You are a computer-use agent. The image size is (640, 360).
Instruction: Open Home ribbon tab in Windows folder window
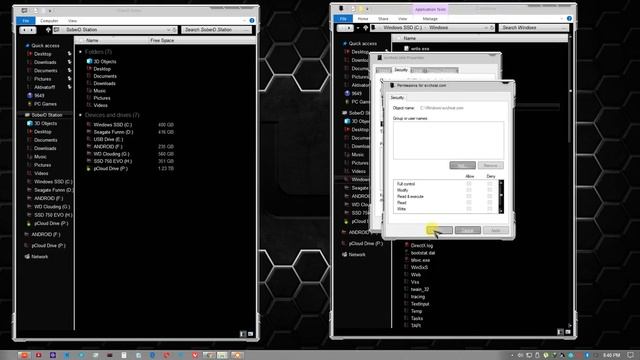pos(363,19)
